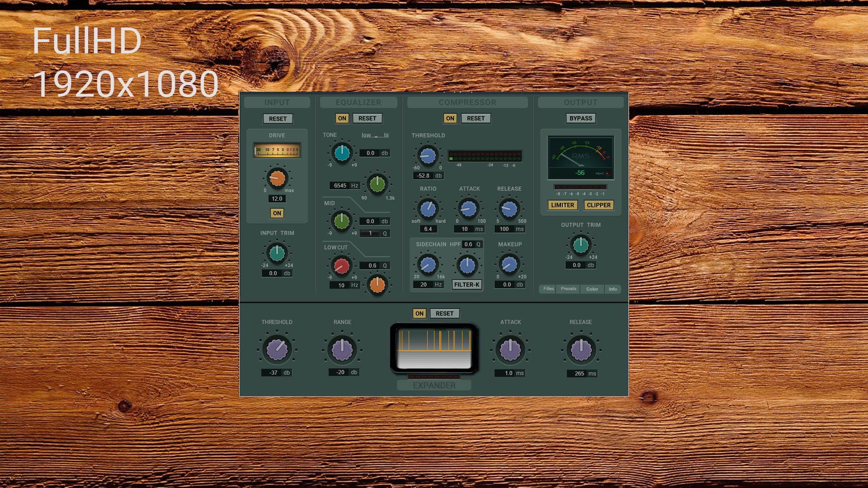This screenshot has height=488, width=868.
Task: Toggle the Equalizer ON switch
Action: point(342,118)
